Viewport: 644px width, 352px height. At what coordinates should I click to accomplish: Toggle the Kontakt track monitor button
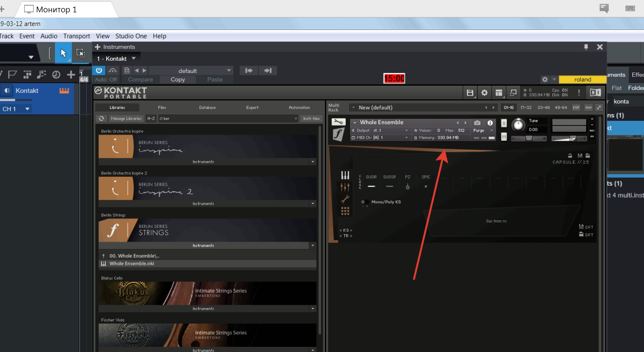pos(7,90)
